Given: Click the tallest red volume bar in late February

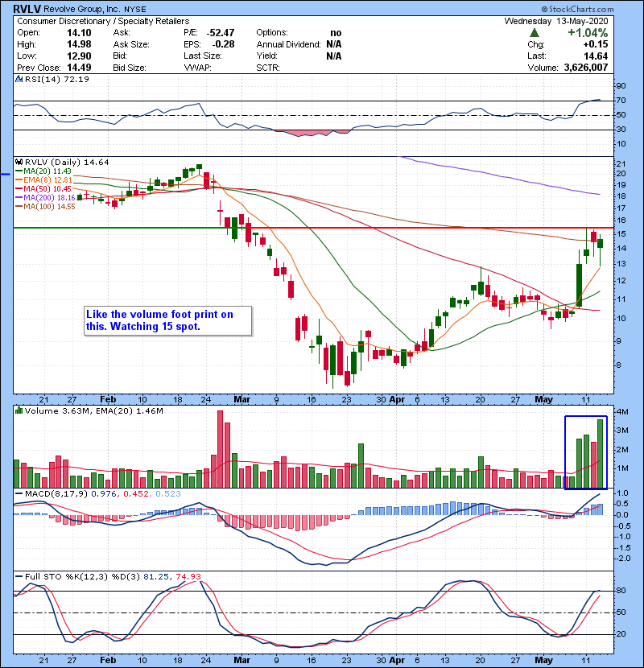Looking at the screenshot, I should [x=220, y=449].
